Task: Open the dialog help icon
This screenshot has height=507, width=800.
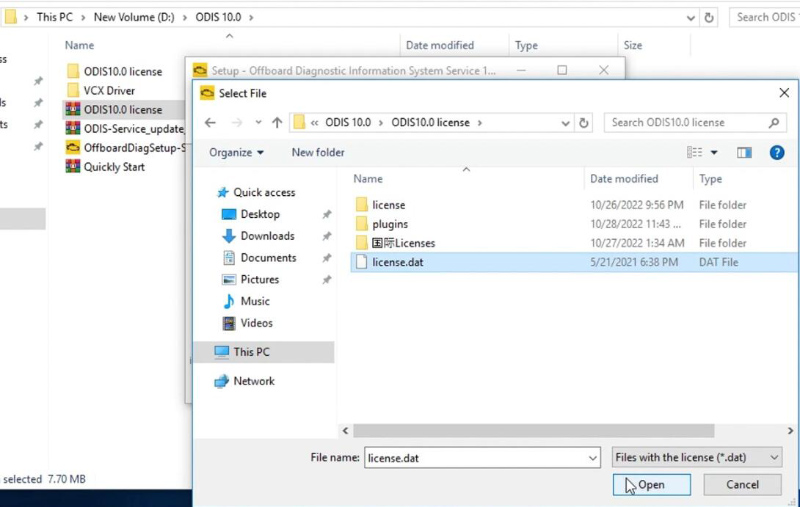Action: pos(777,153)
